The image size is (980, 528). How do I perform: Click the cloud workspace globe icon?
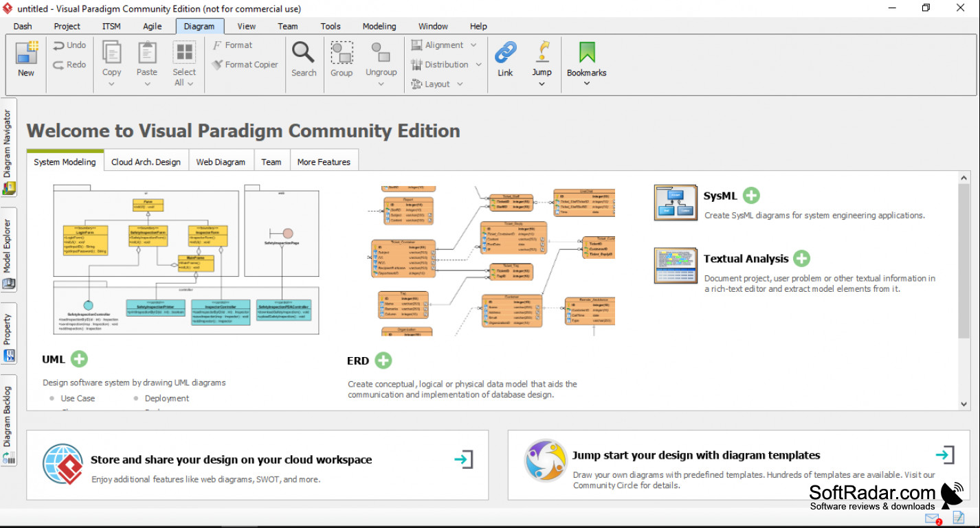(x=63, y=464)
